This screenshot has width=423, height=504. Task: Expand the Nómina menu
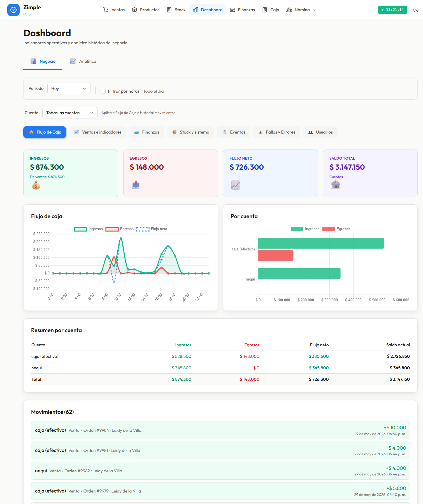[301, 10]
